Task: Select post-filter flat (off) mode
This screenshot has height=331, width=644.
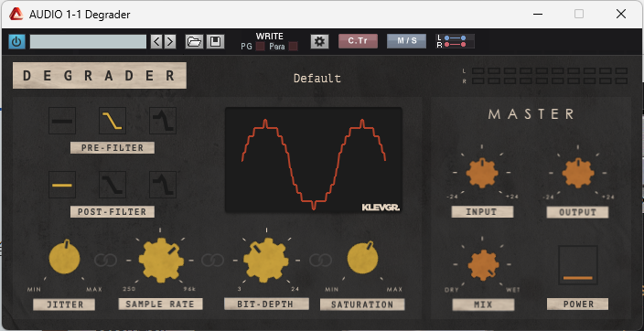Action: [x=62, y=185]
